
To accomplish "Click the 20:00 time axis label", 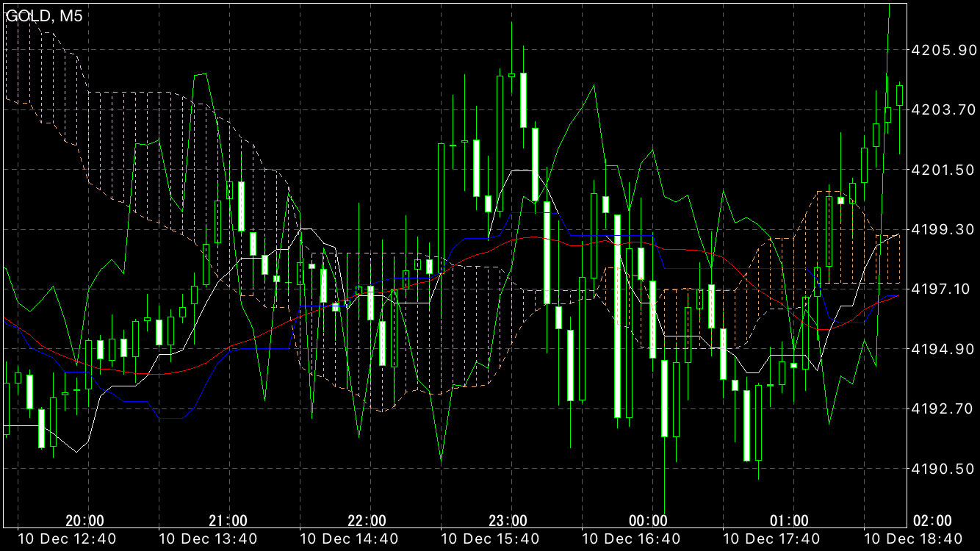I will 84,521.
